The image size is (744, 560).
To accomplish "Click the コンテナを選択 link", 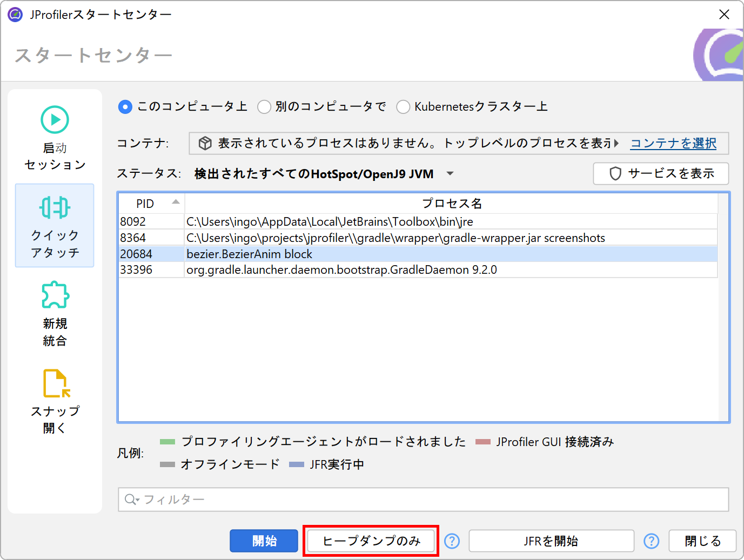I will tap(673, 143).
